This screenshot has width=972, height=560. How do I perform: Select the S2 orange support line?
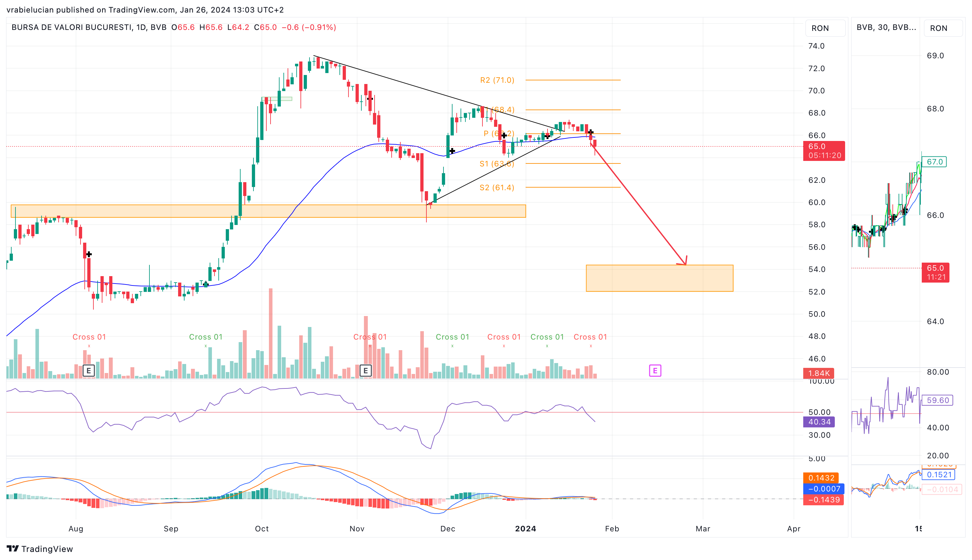click(x=573, y=187)
